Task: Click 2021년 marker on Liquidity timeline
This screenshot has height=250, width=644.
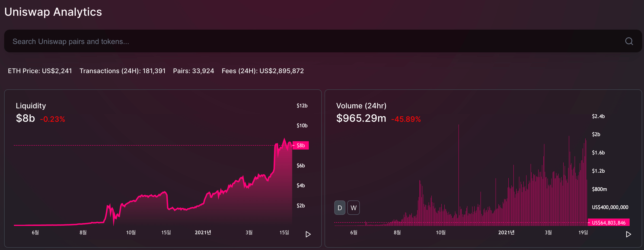Action: (x=203, y=232)
